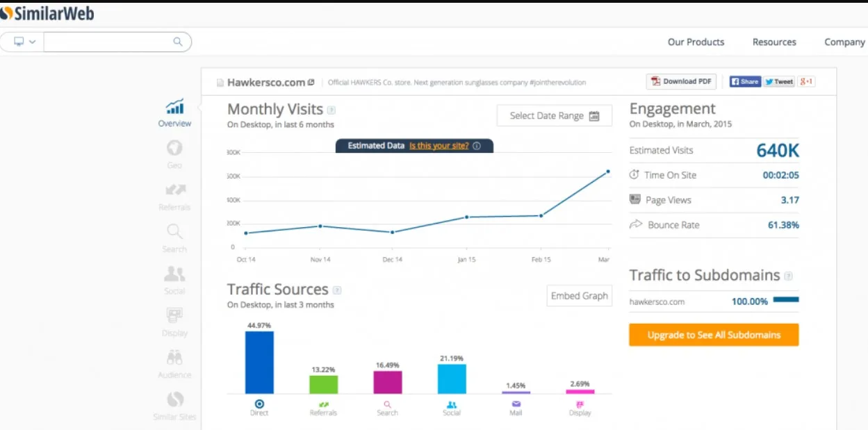Click the Nov 14 data point on chart
Screen dimensions: 868x430
coord(320,226)
